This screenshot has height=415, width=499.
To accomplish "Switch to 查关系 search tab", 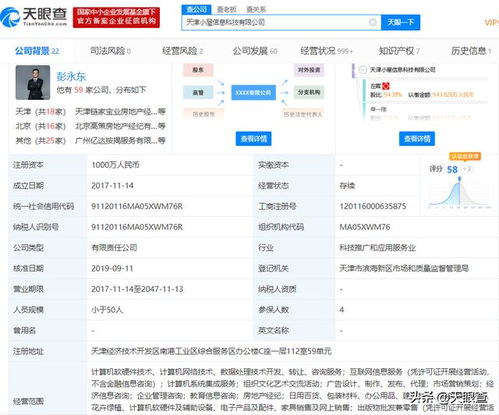I will 256,9.
